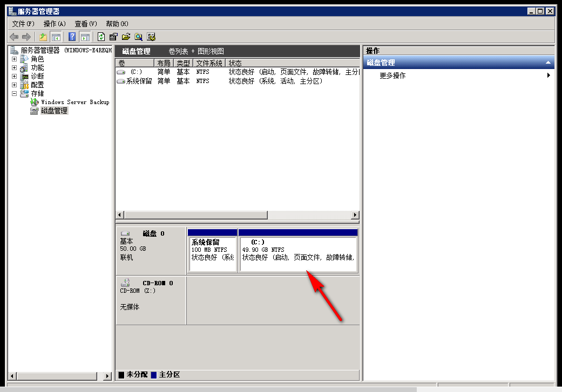Click the open-folder toolbar icon
The width and height of the screenshot is (562, 392).
click(x=126, y=37)
